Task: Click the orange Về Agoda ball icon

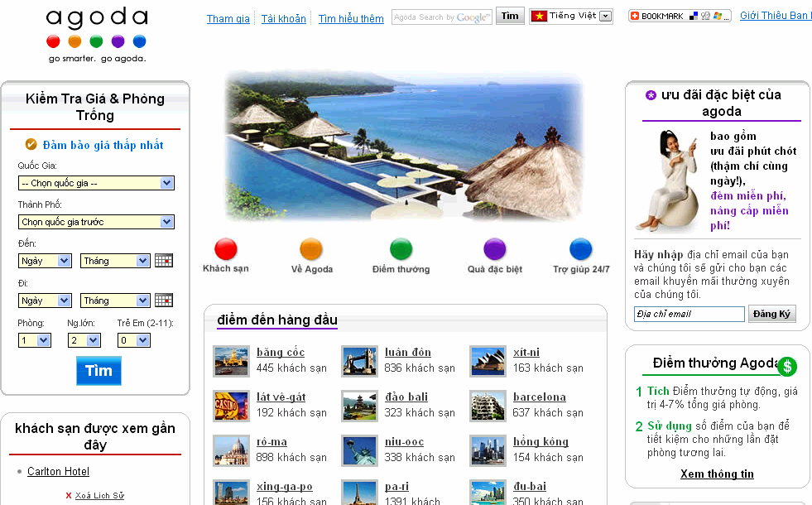Action: (x=310, y=249)
